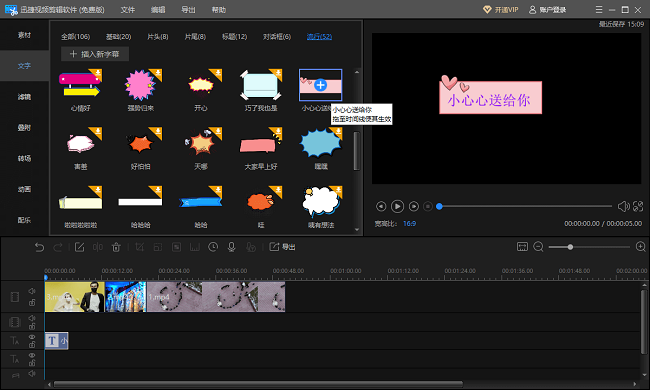Image resolution: width=650 pixels, height=390 pixels.
Task: Adjust the timeline zoom slider handle
Action: tap(570, 247)
